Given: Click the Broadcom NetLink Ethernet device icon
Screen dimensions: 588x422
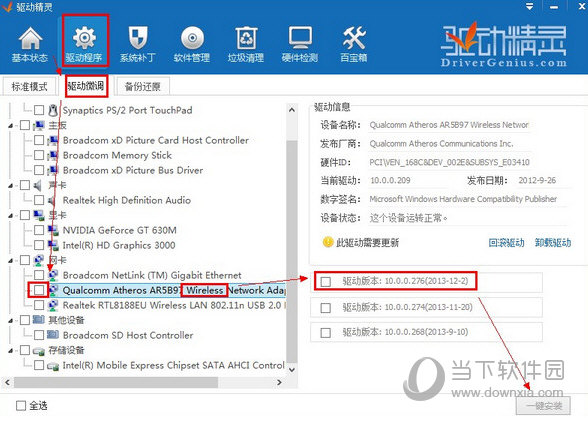Looking at the screenshot, I should tap(53, 275).
